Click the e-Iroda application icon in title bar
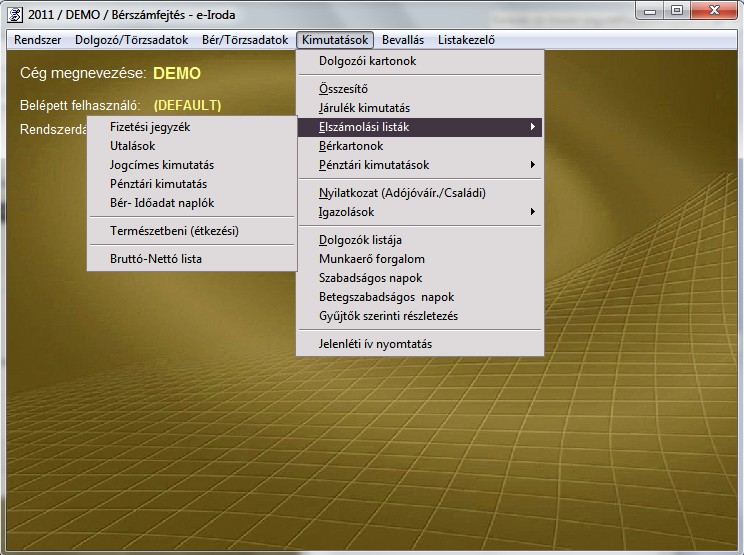Viewport: 744px width, 555px height. coord(15,11)
